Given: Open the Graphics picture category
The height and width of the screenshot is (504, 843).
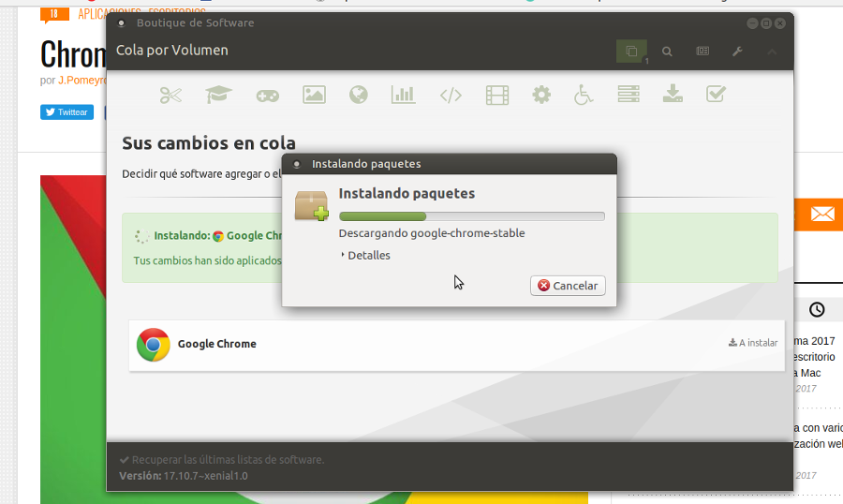Looking at the screenshot, I should pos(314,95).
